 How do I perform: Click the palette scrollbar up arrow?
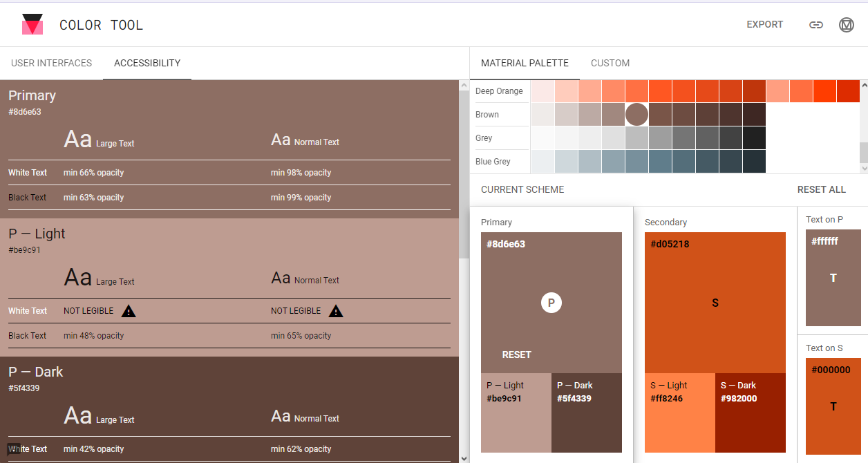pyautogui.click(x=864, y=85)
